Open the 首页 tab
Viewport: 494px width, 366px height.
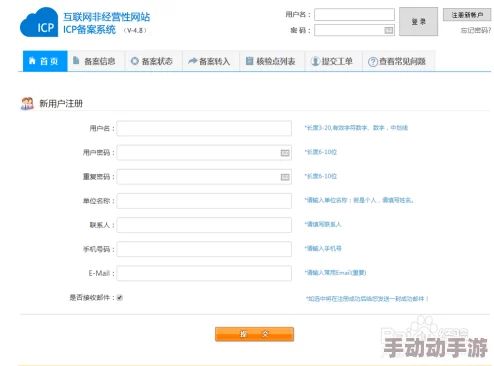pos(45,61)
